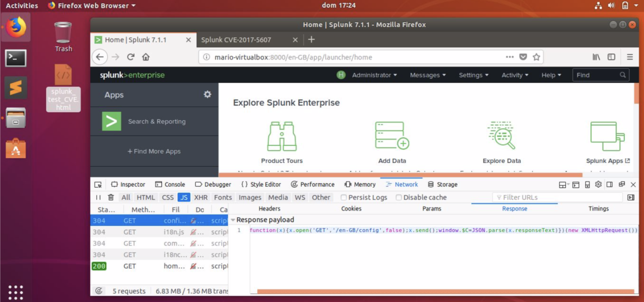
Task: Open Search & Reporting app
Action: coord(156,121)
